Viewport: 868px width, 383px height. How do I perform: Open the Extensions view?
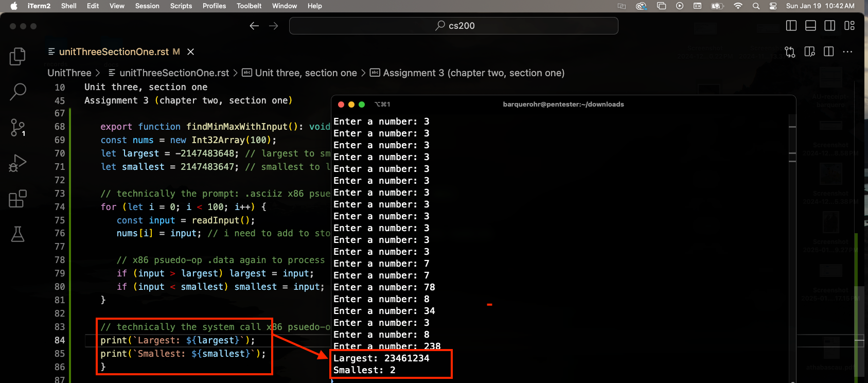tap(17, 199)
